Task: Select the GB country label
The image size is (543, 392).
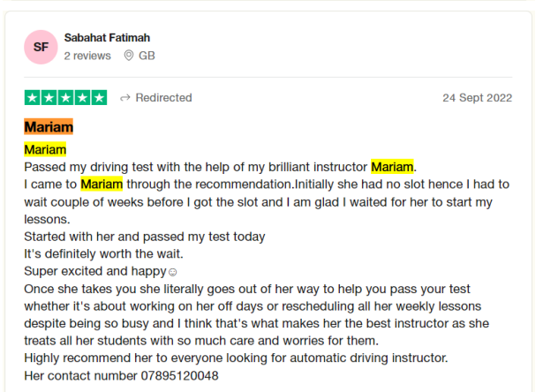Action: [x=147, y=56]
